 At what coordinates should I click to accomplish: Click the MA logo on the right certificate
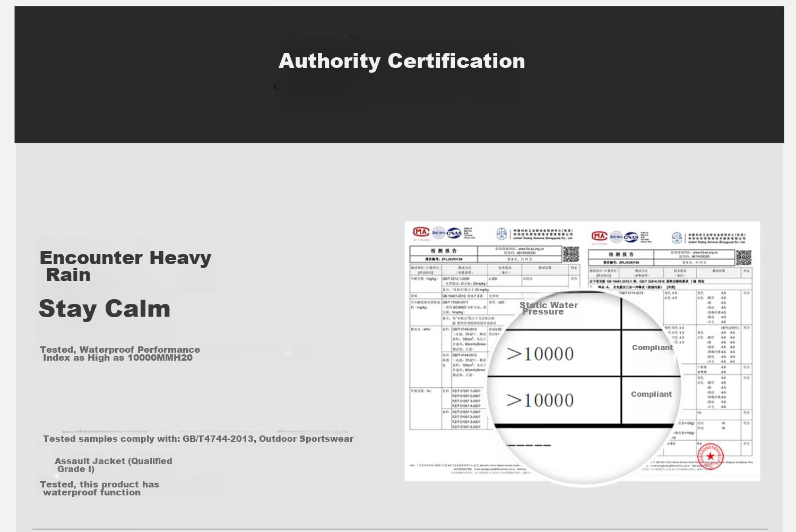(x=600, y=236)
